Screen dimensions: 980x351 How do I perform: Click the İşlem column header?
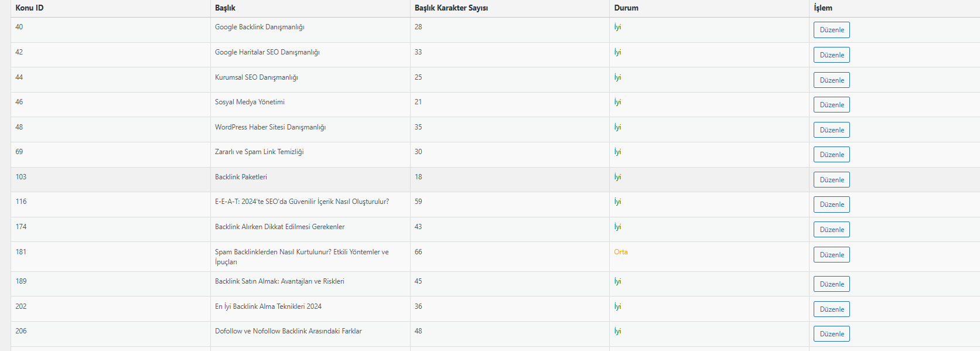coord(823,8)
